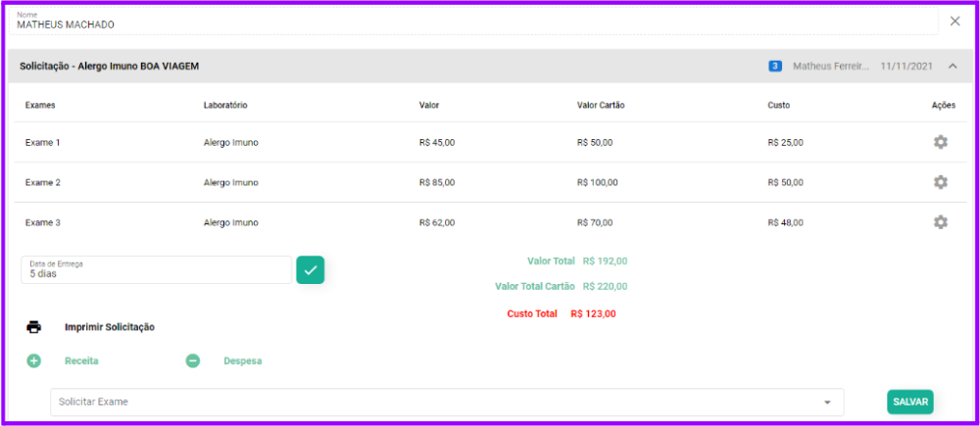Click the green plus Receita icon
980x426 pixels.
click(x=34, y=360)
